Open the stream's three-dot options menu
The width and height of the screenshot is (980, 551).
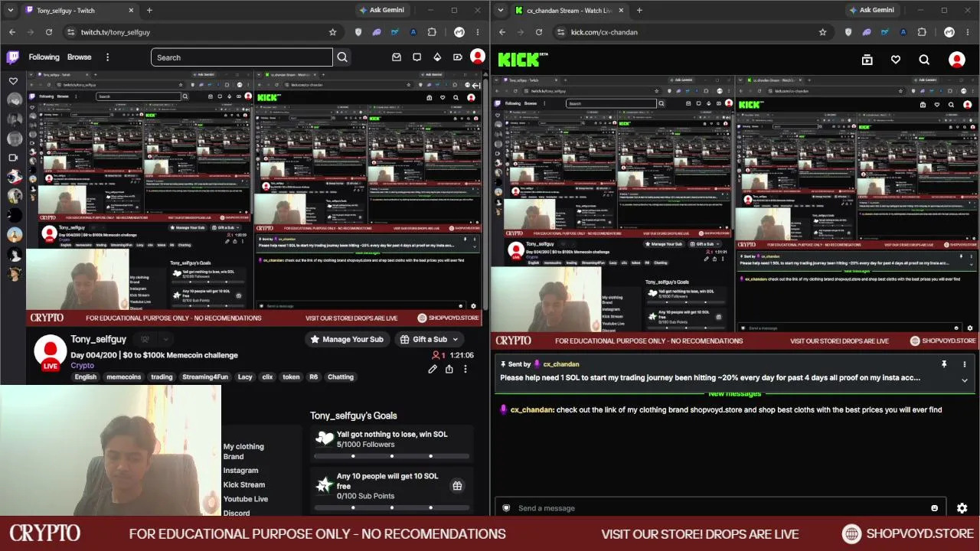465,369
